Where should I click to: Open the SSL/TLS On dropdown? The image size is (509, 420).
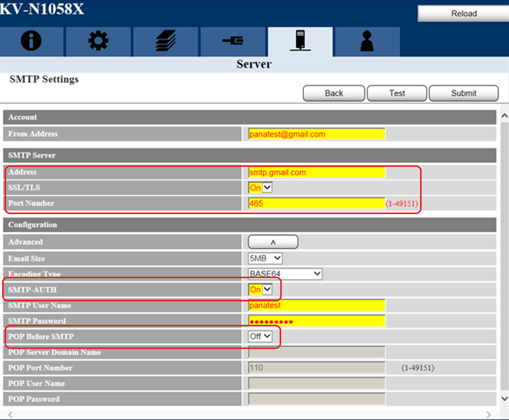tap(260, 188)
